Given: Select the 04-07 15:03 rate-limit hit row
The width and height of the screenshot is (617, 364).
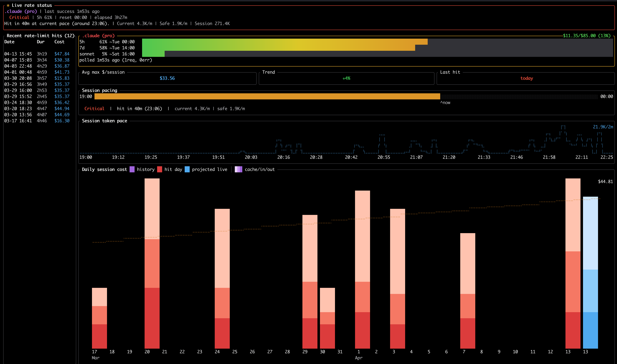Looking at the screenshot, I should point(37,60).
